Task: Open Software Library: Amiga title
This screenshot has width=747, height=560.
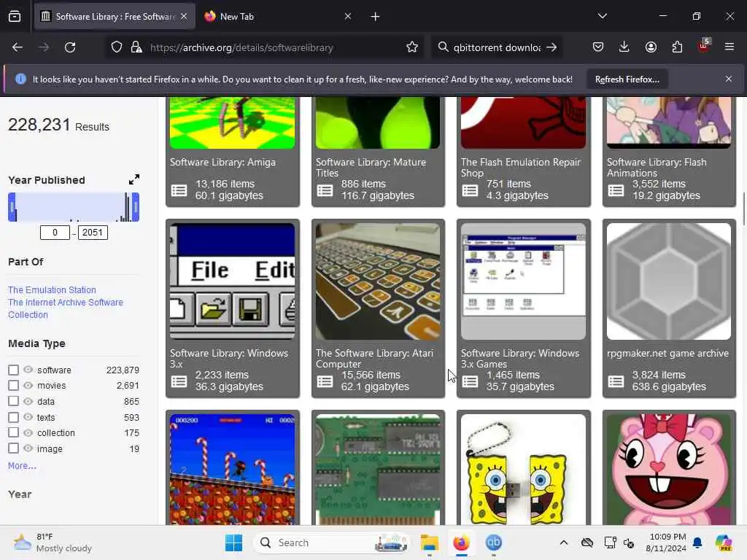Action: [x=222, y=162]
